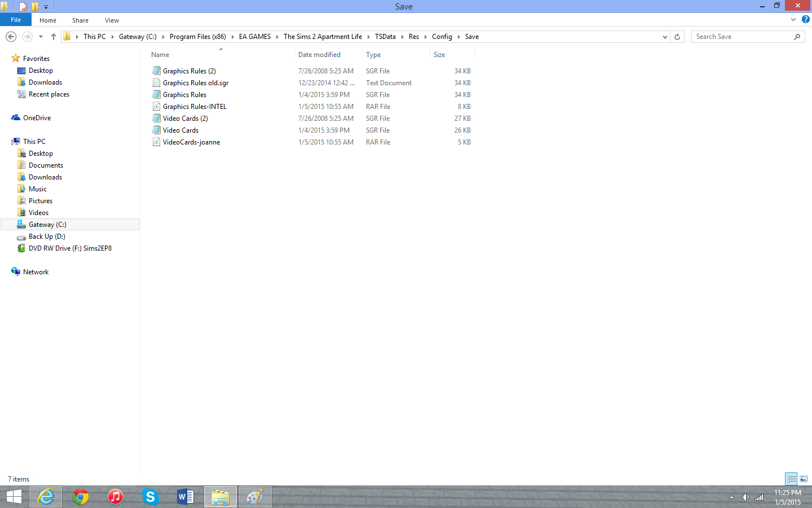Switch to the View ribbon tab
This screenshot has width=812, height=508.
112,20
